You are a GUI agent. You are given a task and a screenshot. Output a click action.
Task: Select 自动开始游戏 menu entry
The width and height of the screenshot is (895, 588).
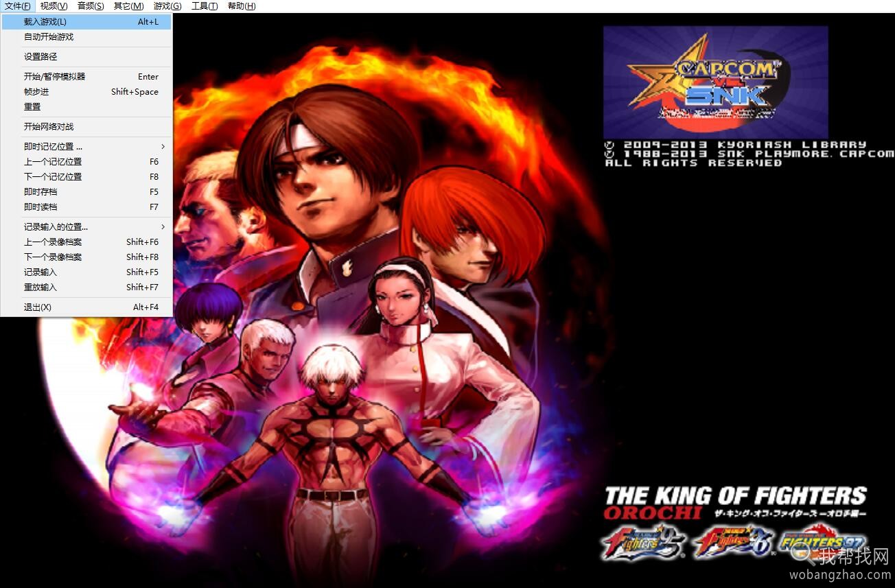(86, 37)
